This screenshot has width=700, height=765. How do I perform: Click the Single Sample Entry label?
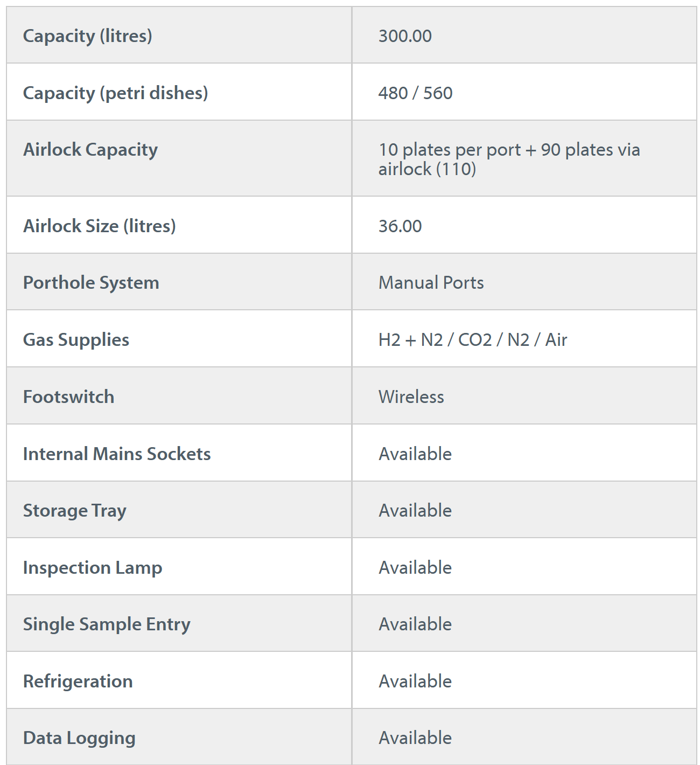click(x=107, y=624)
